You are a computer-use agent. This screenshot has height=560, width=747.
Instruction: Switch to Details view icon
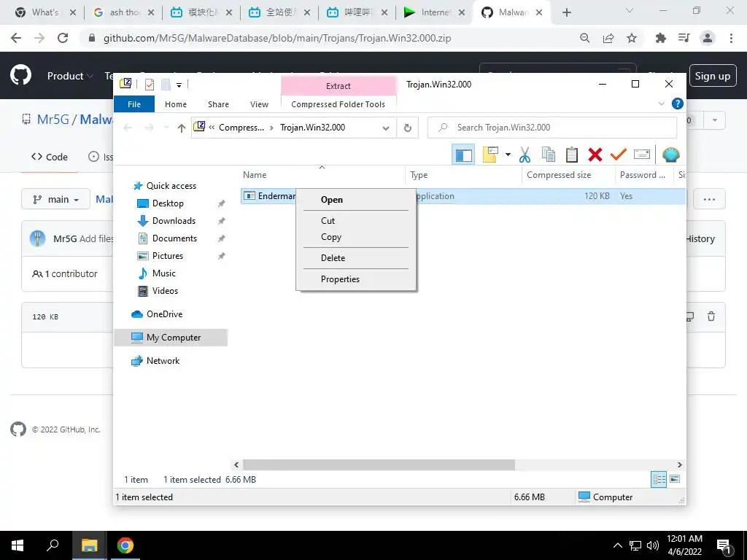coord(659,479)
